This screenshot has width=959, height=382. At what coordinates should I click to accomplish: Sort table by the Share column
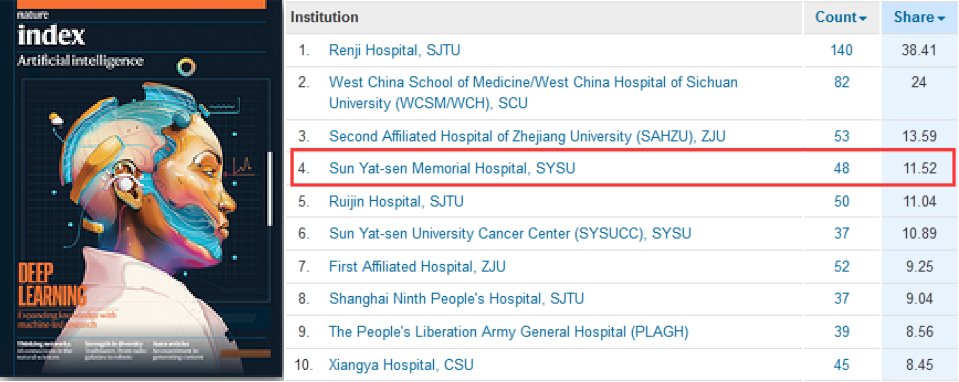coord(919,17)
